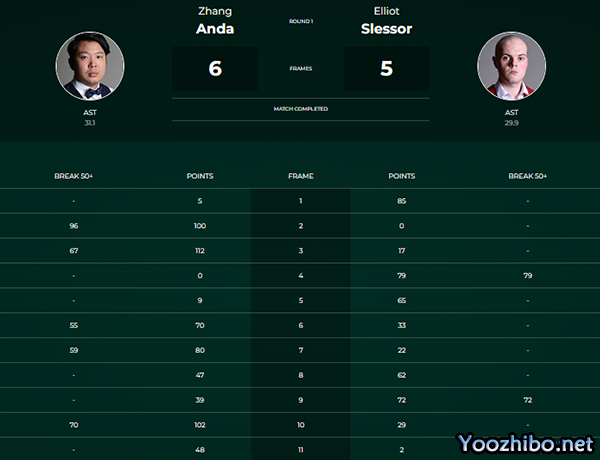Click the 96 break in frame 2
600x460 pixels.
point(73,226)
